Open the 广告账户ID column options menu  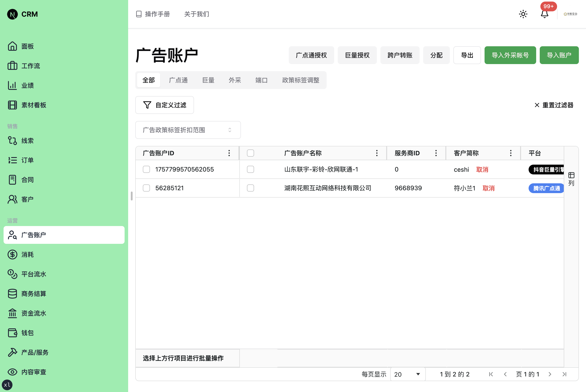tap(229, 153)
